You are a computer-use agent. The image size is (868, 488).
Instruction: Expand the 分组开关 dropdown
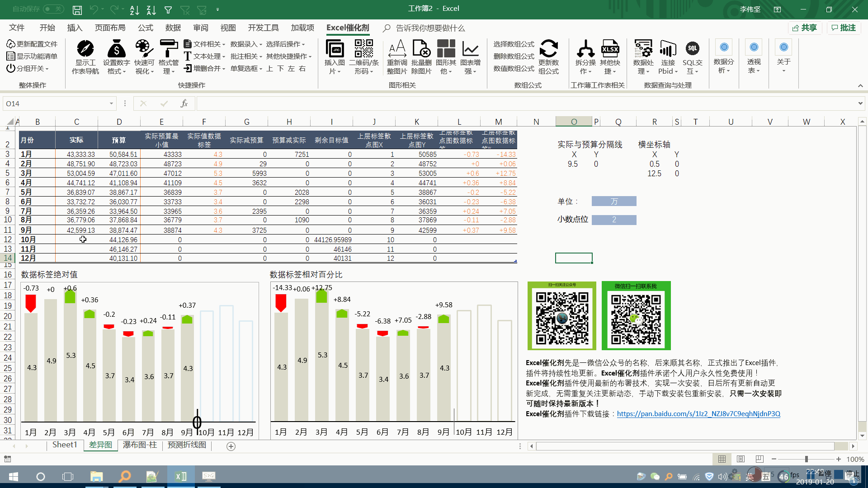click(x=28, y=68)
